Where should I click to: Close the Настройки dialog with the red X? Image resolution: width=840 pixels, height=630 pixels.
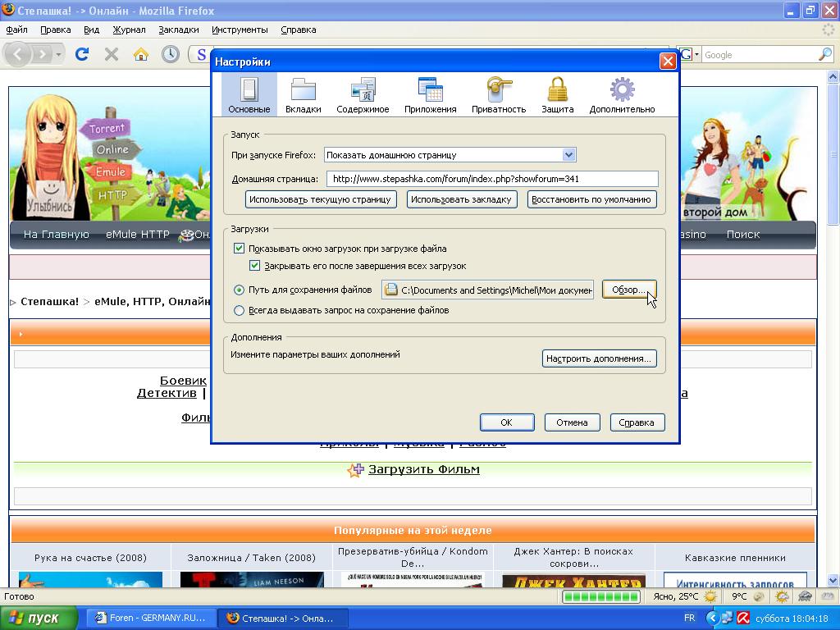coord(668,62)
